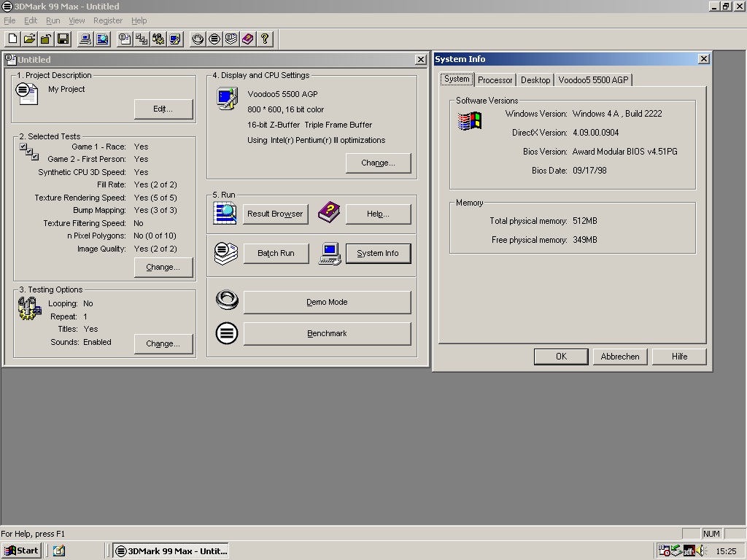The height and width of the screenshot is (560, 747).
Task: Open Result Browser from the toolbar icon
Action: (x=102, y=39)
